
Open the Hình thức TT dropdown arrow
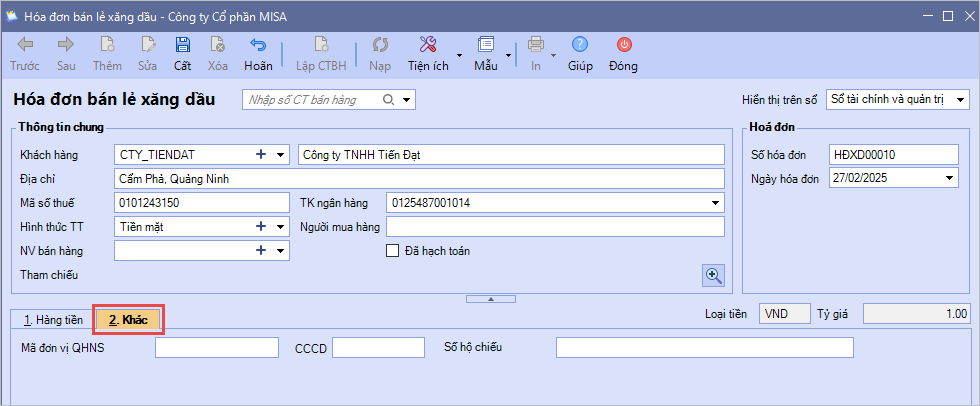[281, 227]
